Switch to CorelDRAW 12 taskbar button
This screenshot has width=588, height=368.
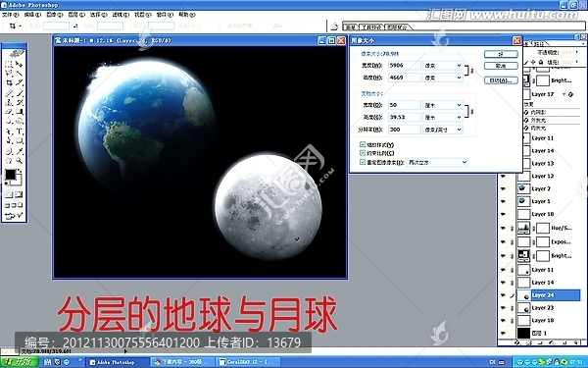pyautogui.click(x=248, y=362)
